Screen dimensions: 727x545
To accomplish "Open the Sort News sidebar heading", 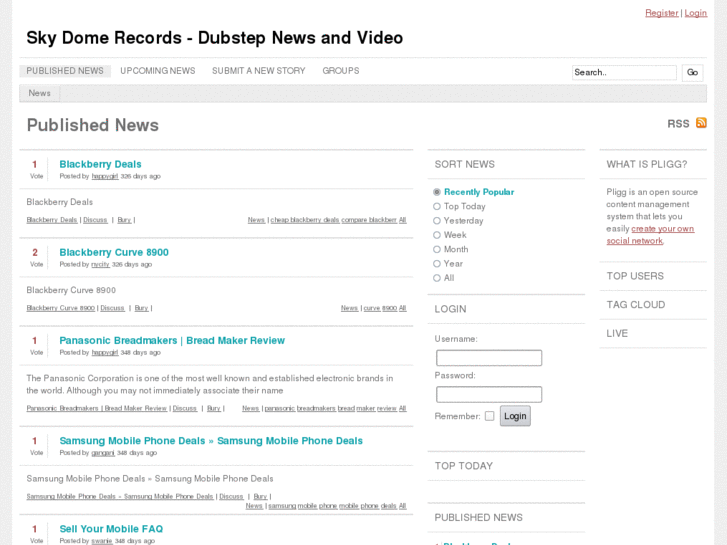I will tap(465, 164).
